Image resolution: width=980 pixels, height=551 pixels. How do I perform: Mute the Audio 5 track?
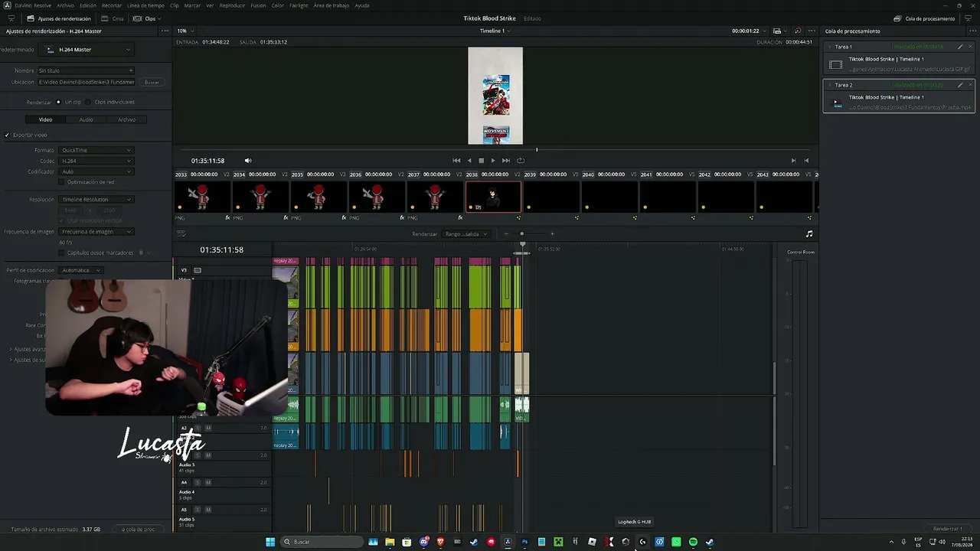click(x=207, y=509)
